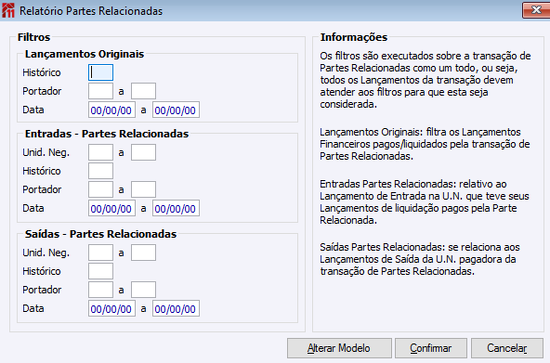Screen dimensions: 550x363
Task: Click Portador end field under Entradas
Action: pyautogui.click(x=143, y=190)
